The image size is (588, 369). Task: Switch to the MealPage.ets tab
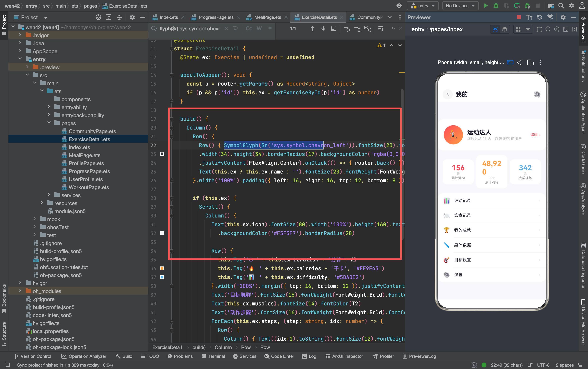coord(267,17)
